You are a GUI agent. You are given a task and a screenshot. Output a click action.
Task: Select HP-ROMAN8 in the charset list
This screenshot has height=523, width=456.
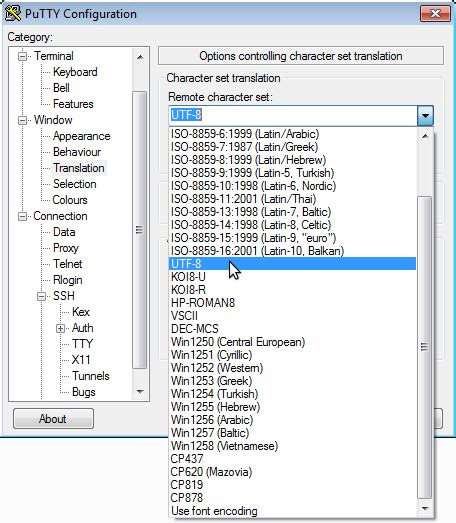[x=293, y=303]
